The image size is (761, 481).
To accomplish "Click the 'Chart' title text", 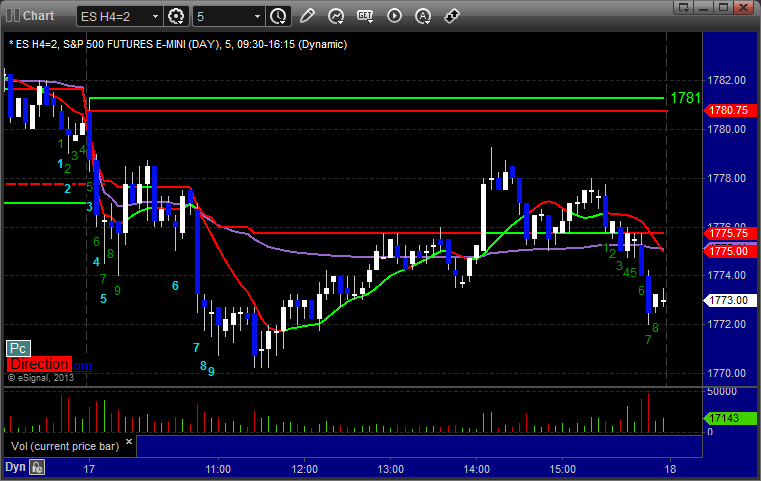I will 39,16.
